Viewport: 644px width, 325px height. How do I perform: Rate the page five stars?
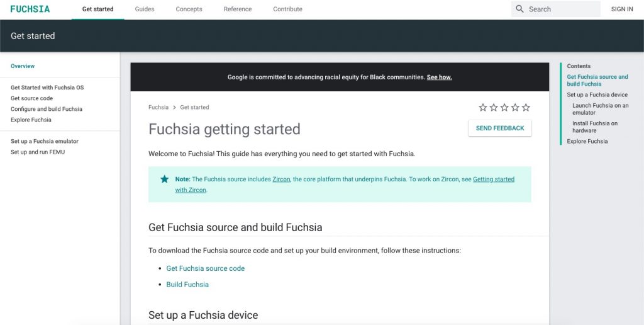tap(526, 107)
